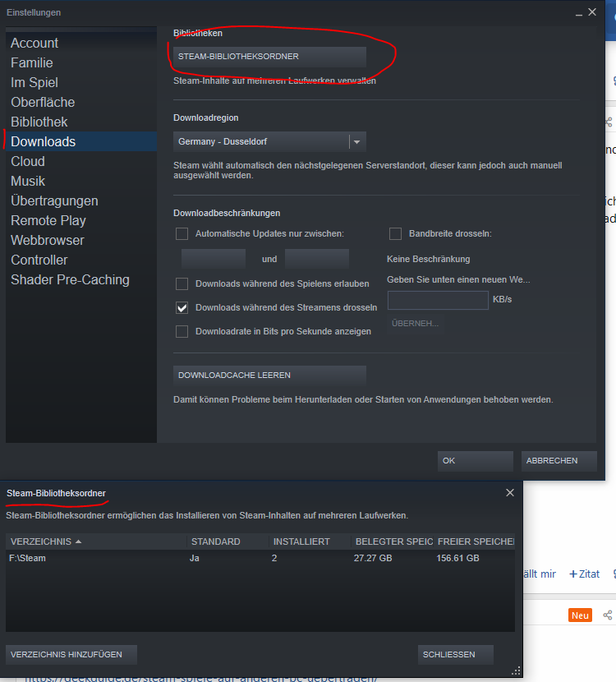Viewport: 616px width, 682px height.
Task: Click the KB/s bandwidth input field
Action: (438, 300)
